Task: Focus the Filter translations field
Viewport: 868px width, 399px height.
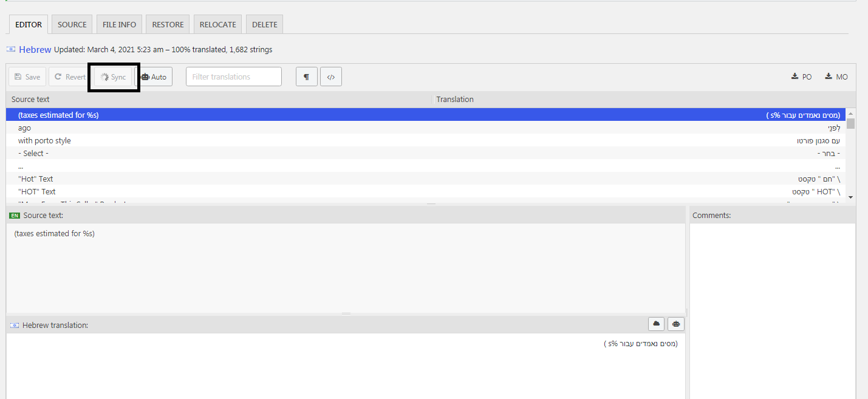Action: click(x=234, y=77)
